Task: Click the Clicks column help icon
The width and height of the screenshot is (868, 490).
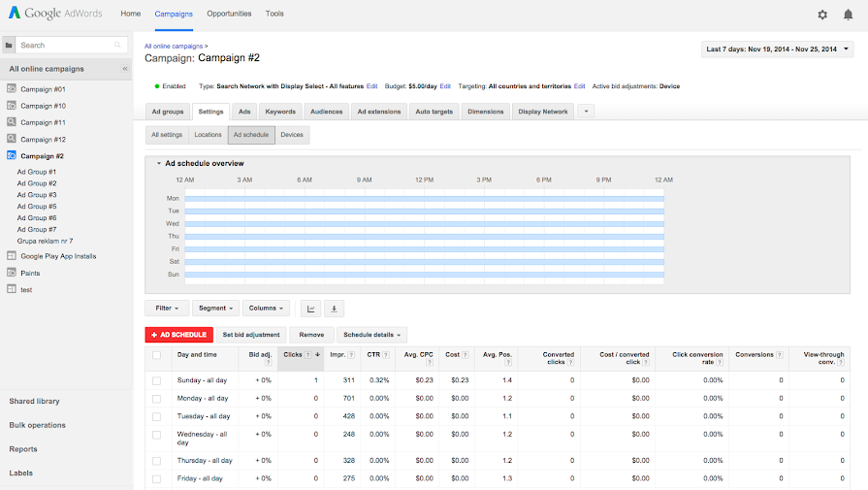Action: pos(307,355)
